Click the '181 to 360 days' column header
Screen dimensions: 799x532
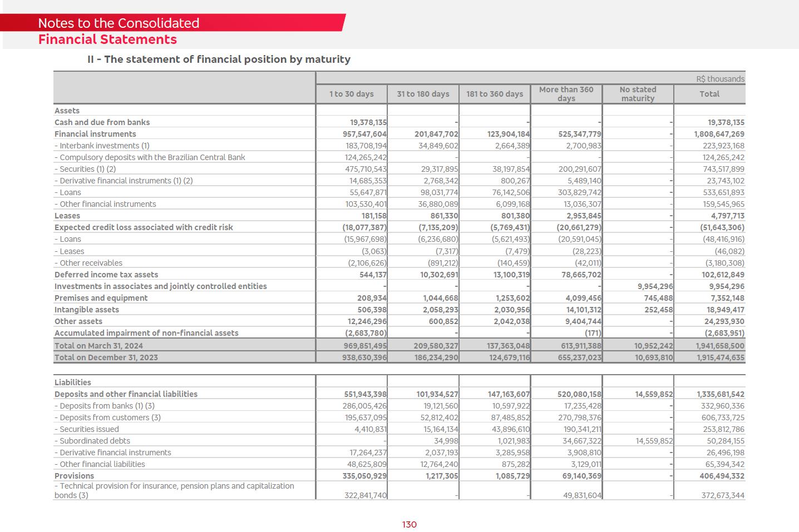[x=495, y=94]
